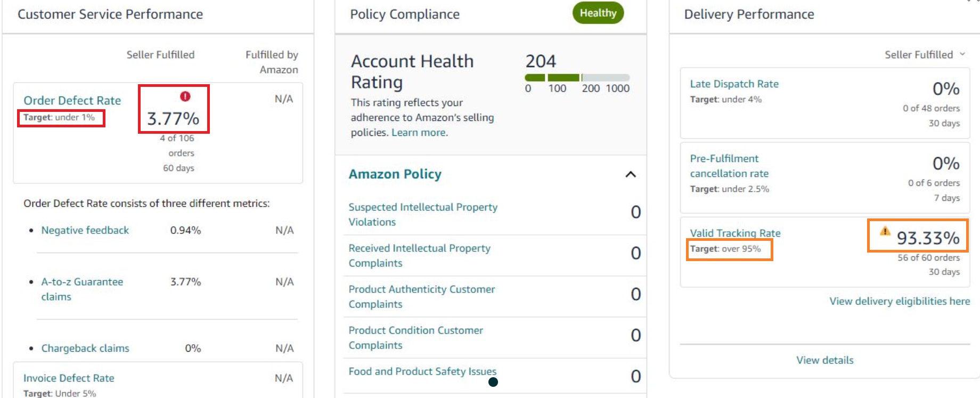This screenshot has height=398, width=980.
Task: Open the Order Defect Rate link
Action: (72, 100)
